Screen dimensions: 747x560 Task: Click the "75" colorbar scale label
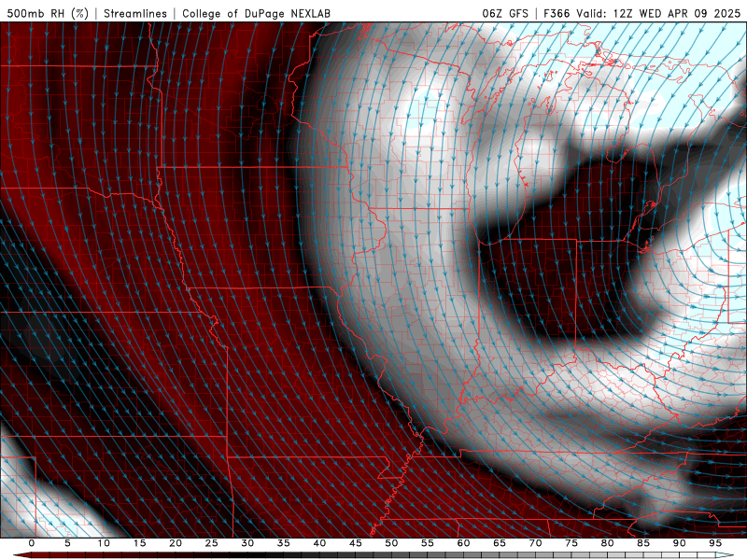[x=571, y=543]
